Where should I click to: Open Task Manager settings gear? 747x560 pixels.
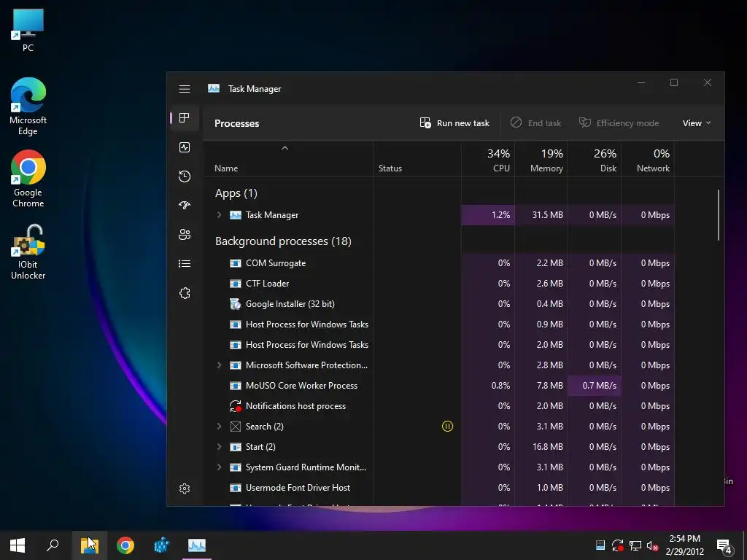pos(185,489)
